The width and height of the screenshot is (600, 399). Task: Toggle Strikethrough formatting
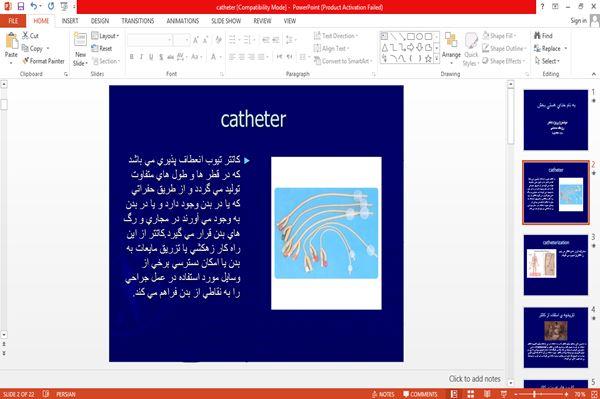point(171,57)
